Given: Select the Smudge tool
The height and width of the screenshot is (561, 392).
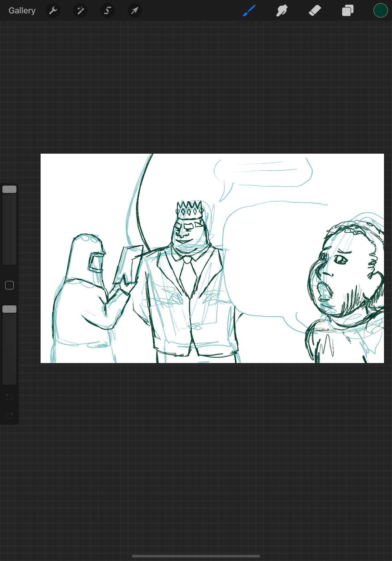Looking at the screenshot, I should (282, 11).
